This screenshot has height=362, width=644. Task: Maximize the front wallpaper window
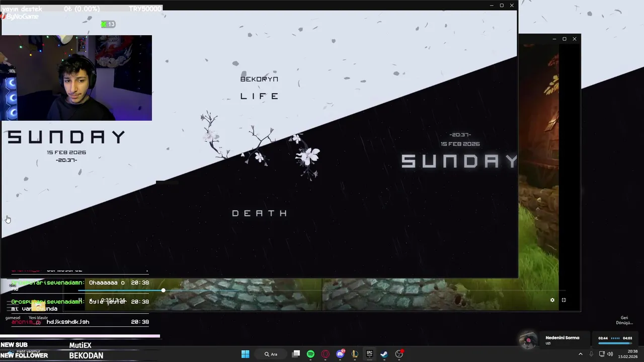[502, 5]
